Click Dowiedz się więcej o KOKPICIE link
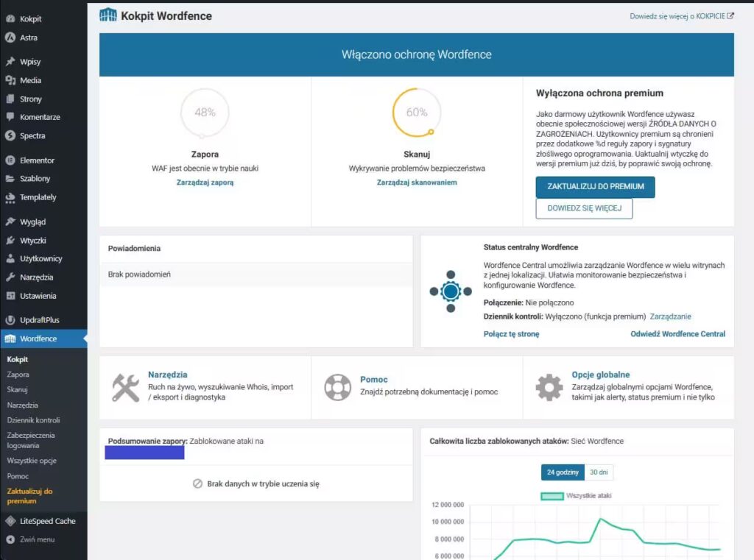This screenshot has height=560, width=754. (681, 16)
